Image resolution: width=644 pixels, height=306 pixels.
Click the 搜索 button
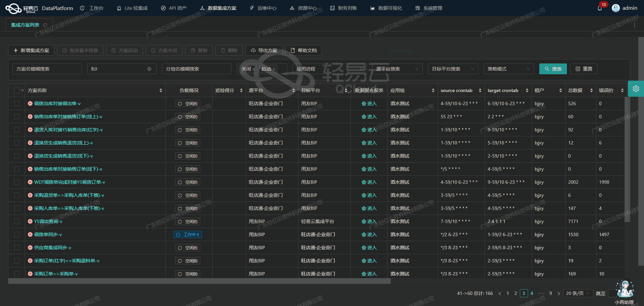tap(553, 69)
